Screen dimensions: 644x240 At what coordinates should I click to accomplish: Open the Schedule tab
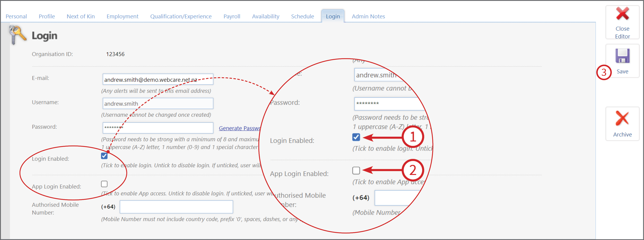(303, 16)
